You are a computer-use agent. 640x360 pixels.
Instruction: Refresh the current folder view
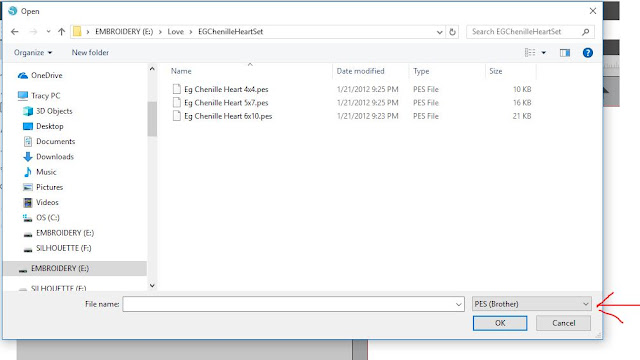pyautogui.click(x=452, y=32)
